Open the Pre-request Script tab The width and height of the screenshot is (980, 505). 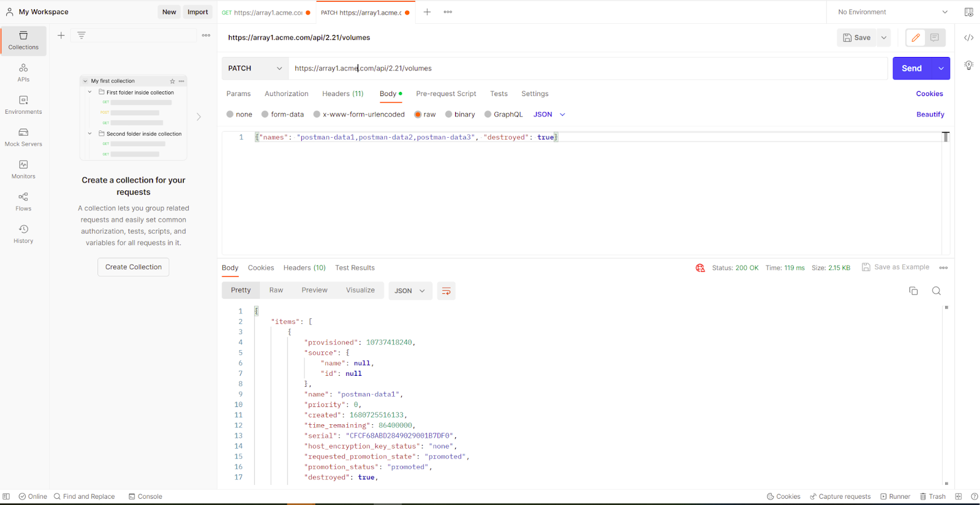[x=446, y=94]
